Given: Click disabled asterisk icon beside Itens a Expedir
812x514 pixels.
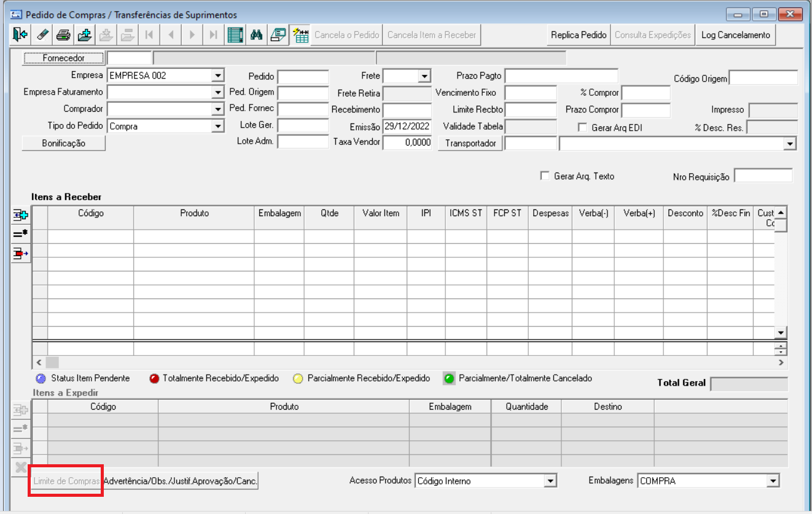Looking at the screenshot, I should tap(21, 429).
